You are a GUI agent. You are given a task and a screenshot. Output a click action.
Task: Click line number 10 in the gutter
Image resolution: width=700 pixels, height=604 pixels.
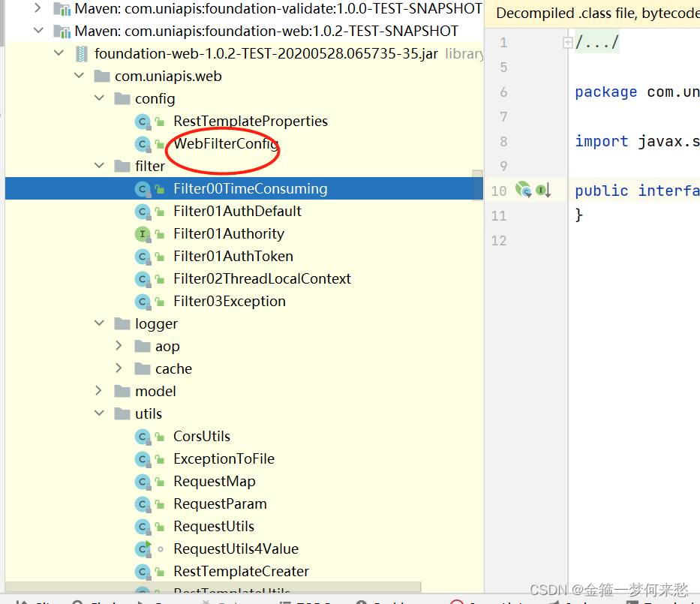499,191
